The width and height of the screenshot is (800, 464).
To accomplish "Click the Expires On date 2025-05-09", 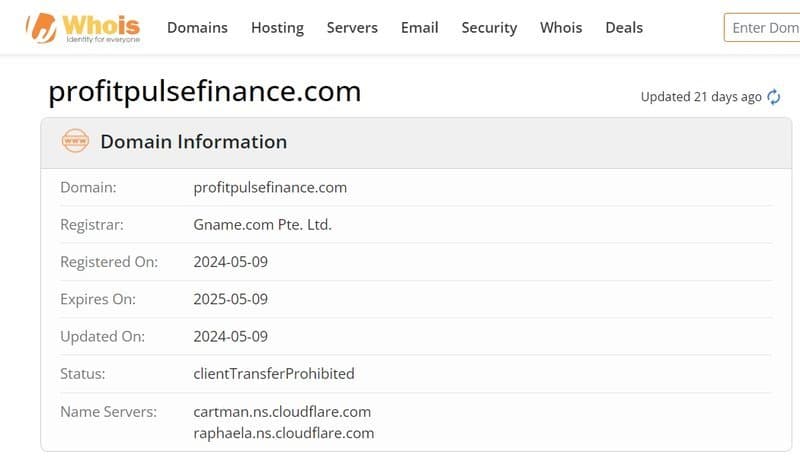I will click(x=230, y=299).
